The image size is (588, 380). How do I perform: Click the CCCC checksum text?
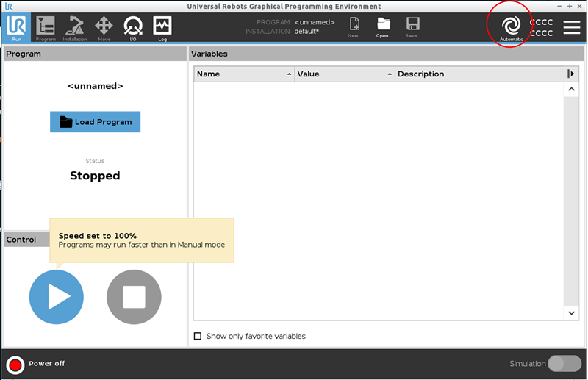(x=541, y=27)
